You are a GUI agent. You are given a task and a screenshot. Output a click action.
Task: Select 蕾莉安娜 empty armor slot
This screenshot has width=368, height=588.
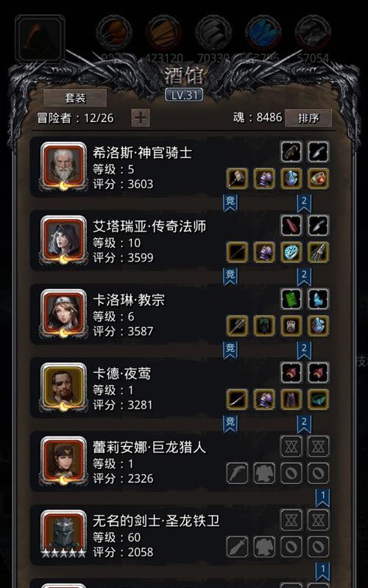(264, 473)
